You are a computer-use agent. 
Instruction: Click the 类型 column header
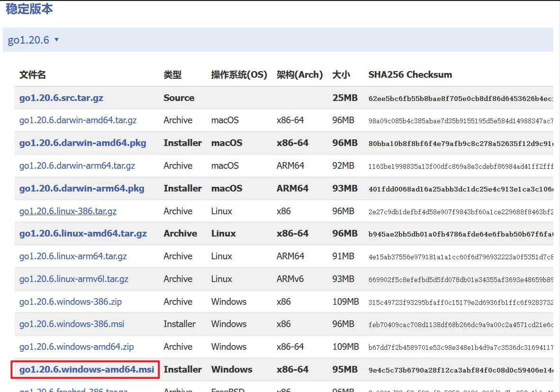click(172, 75)
